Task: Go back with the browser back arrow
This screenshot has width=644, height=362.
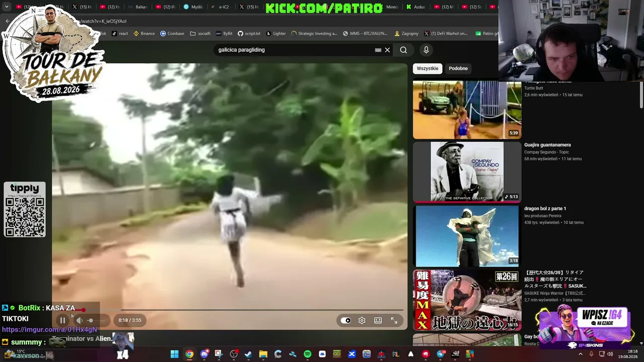Action: (8, 21)
